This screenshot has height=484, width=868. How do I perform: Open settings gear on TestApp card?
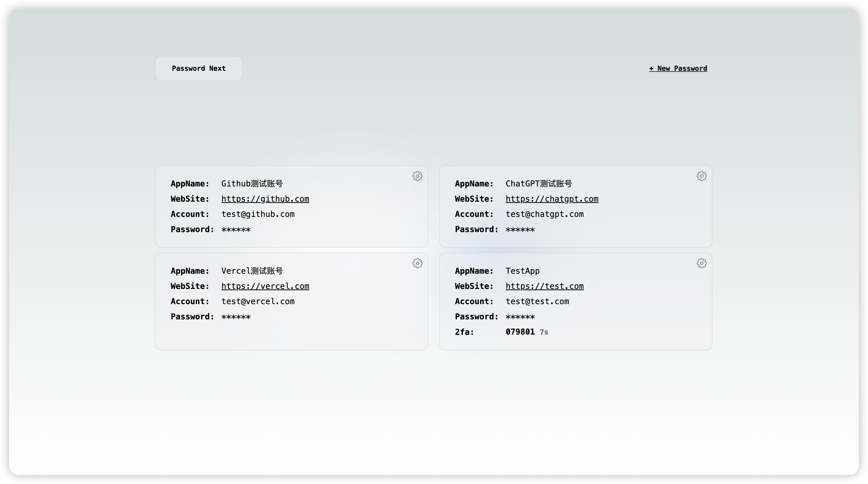(x=702, y=263)
